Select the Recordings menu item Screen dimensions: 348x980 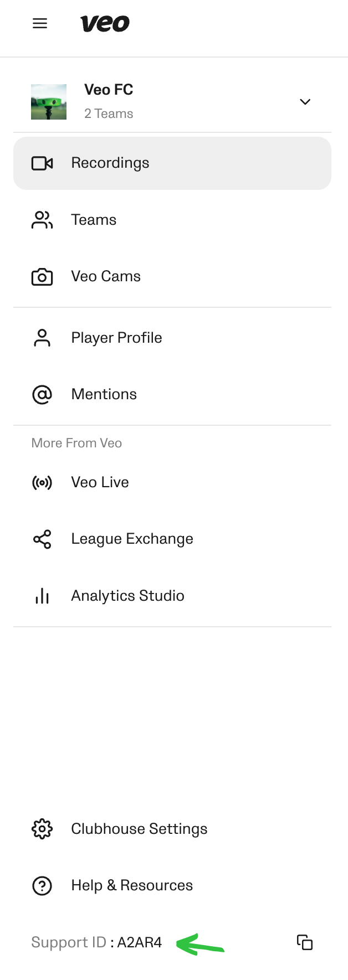point(110,163)
